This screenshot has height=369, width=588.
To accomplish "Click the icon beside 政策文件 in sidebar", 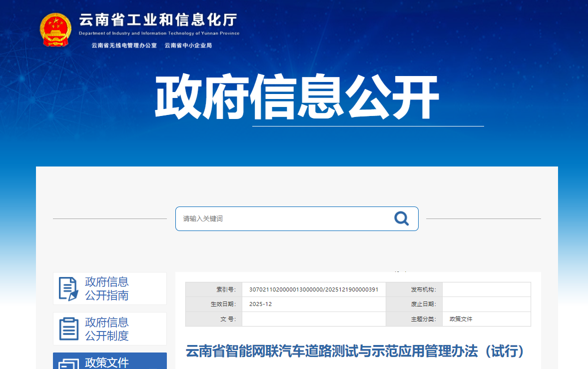I will [68, 363].
